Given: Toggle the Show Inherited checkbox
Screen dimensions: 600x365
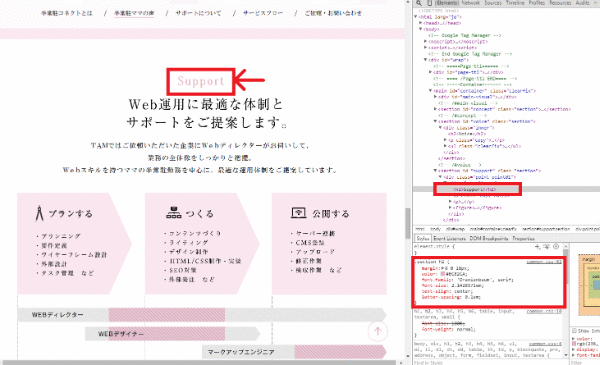Looking at the screenshot, I should point(574,331).
